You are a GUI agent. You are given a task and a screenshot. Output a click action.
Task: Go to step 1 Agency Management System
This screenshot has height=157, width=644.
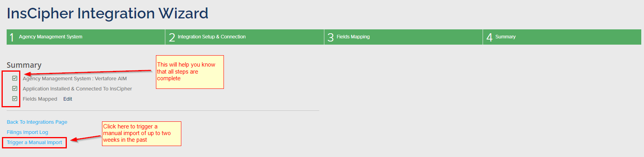50,37
